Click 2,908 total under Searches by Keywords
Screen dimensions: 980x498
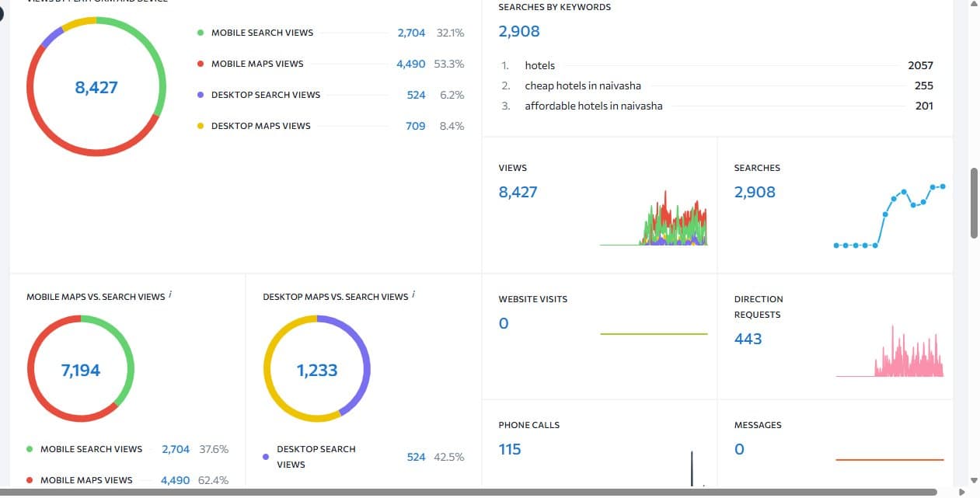pyautogui.click(x=519, y=32)
